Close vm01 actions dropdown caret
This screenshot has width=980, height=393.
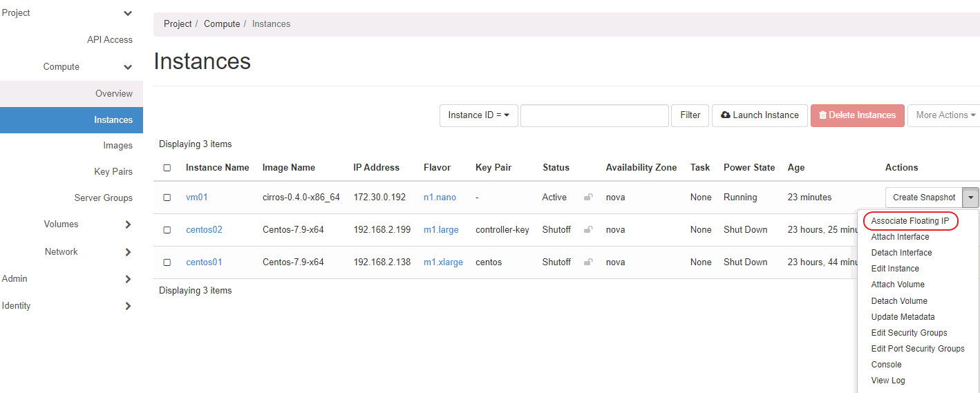click(971, 198)
